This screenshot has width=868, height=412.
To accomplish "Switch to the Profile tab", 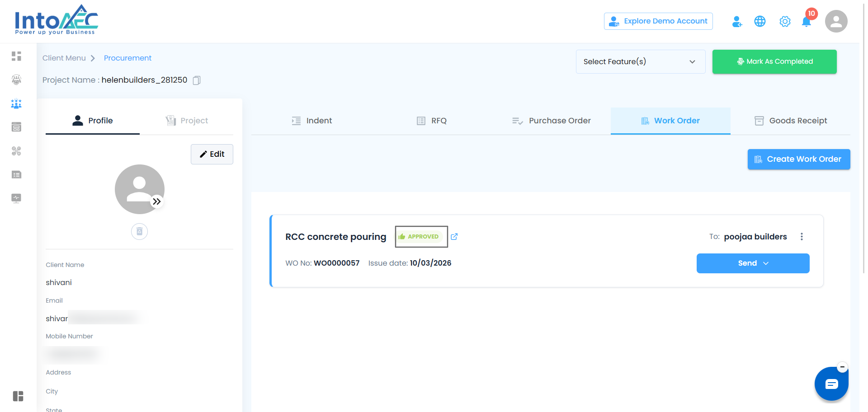I will coord(93,121).
